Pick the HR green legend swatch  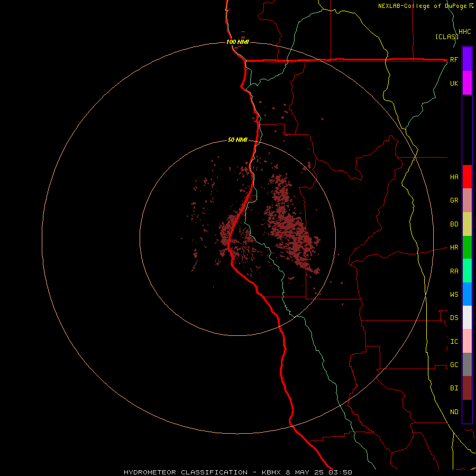click(467, 248)
